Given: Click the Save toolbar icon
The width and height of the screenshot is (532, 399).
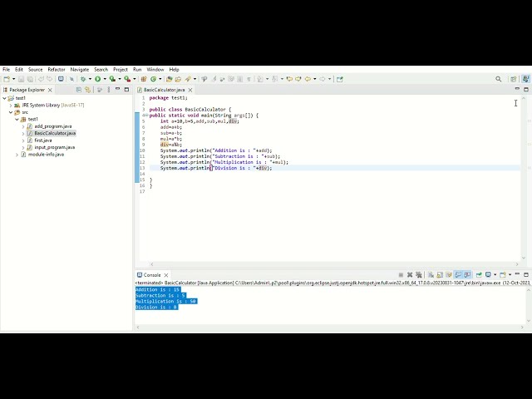Looking at the screenshot, I should pos(21,79).
